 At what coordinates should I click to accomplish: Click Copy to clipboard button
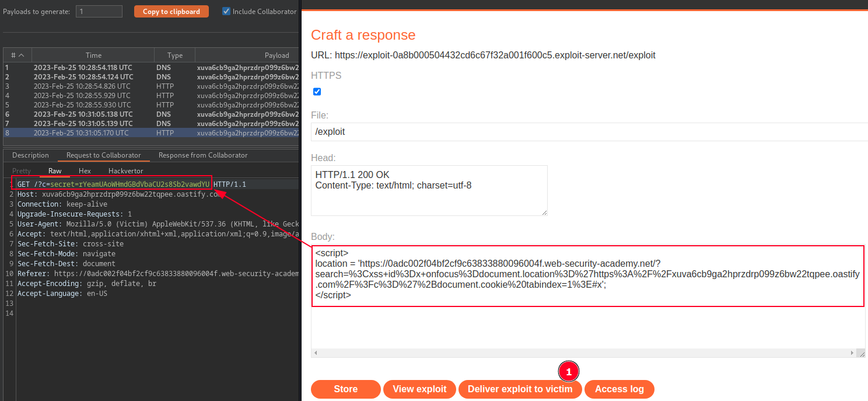pyautogui.click(x=171, y=11)
